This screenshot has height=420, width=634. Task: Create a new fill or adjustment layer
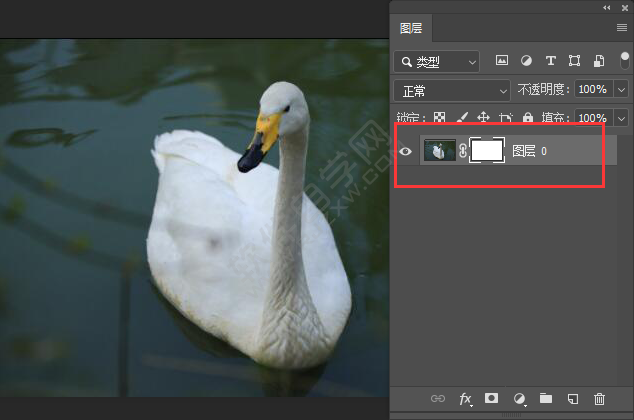click(519, 399)
